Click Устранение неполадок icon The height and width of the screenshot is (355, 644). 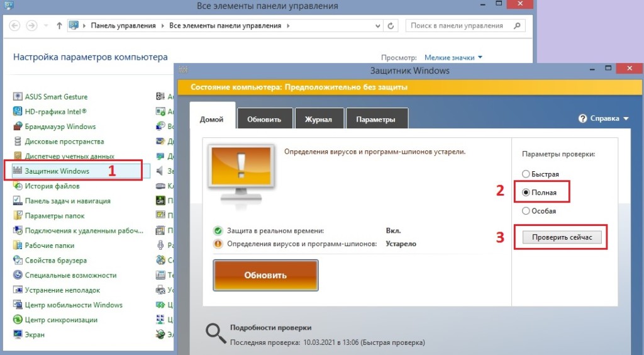point(18,290)
